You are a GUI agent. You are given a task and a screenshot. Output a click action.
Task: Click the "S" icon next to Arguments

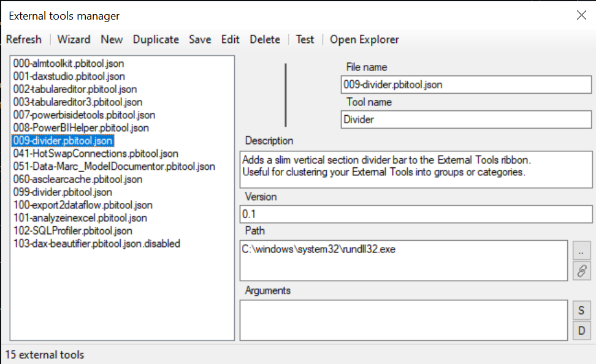coord(581,310)
